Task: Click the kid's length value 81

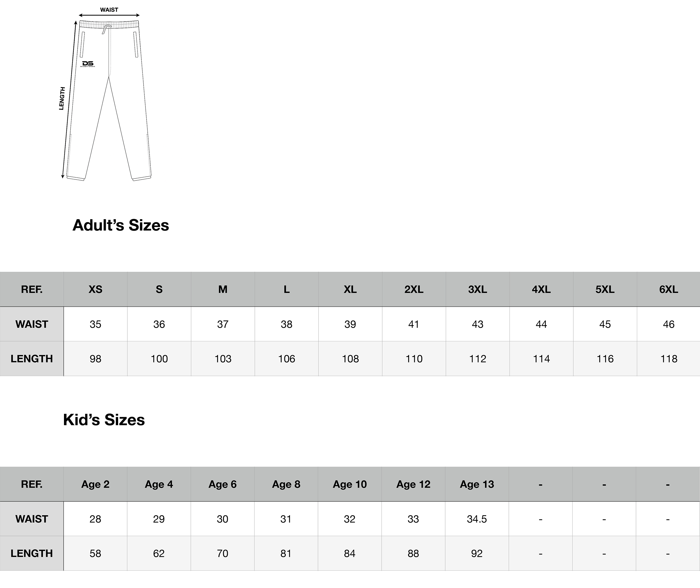Action: [286, 554]
